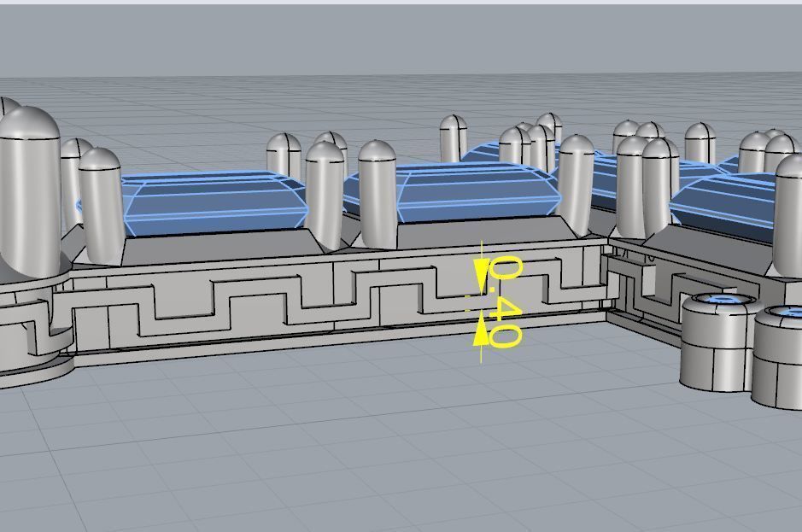Click the upper yellow dimension arrowhead

click(480, 275)
